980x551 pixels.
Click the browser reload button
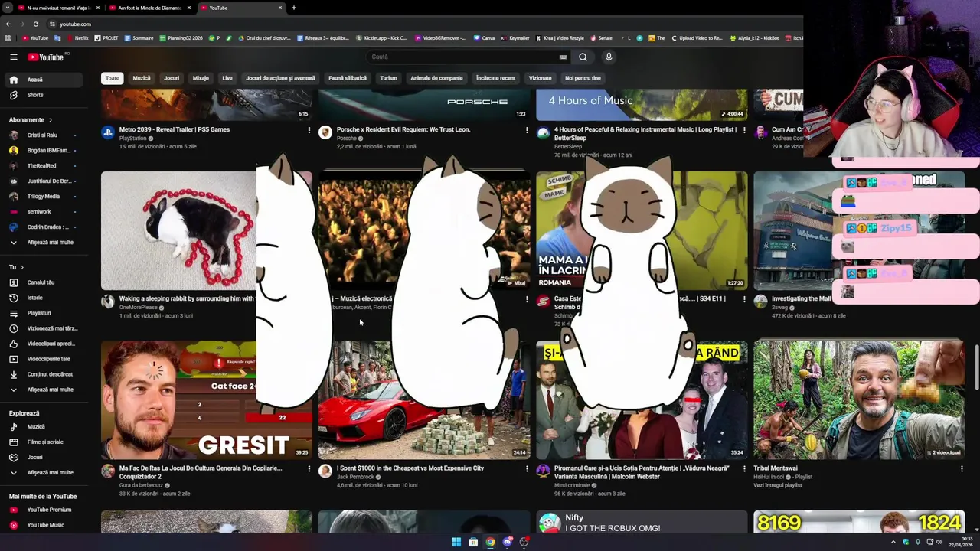point(35,24)
